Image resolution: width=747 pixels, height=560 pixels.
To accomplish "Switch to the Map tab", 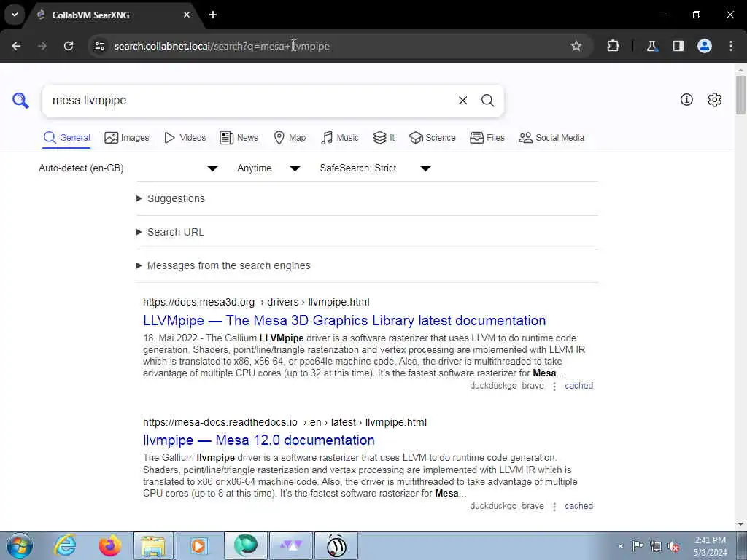I will (290, 138).
